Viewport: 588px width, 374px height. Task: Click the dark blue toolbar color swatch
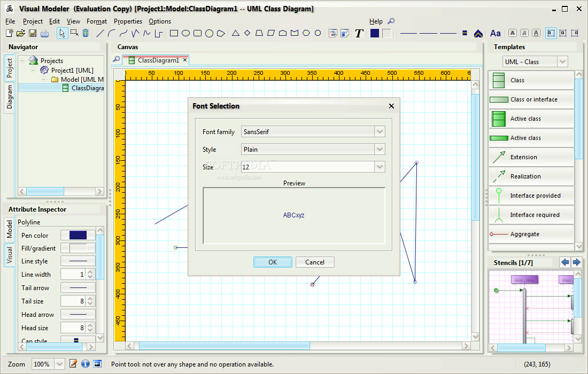point(374,33)
